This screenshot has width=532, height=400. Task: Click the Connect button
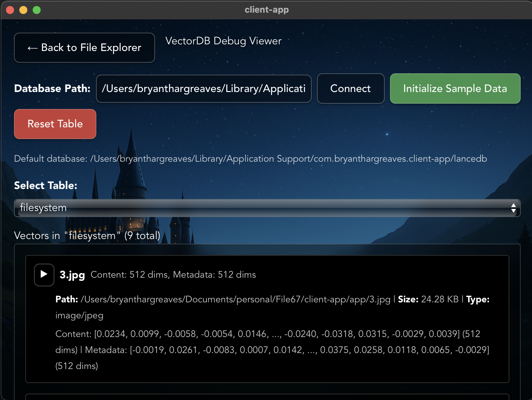click(351, 88)
